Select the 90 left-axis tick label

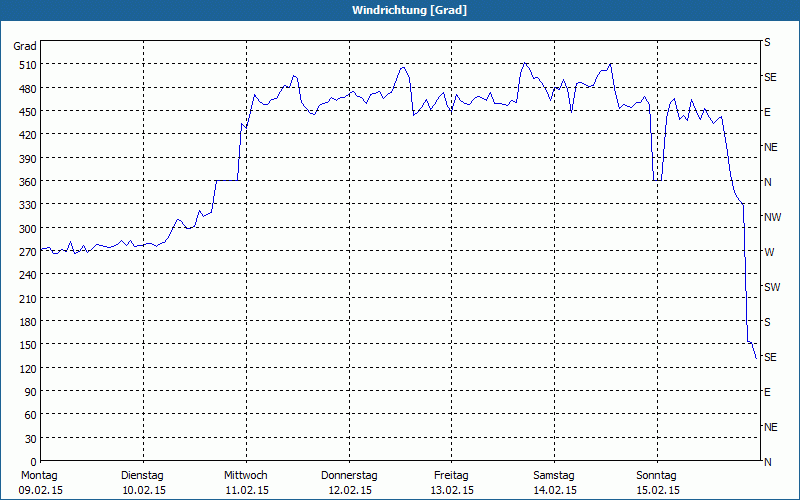click(x=31, y=392)
